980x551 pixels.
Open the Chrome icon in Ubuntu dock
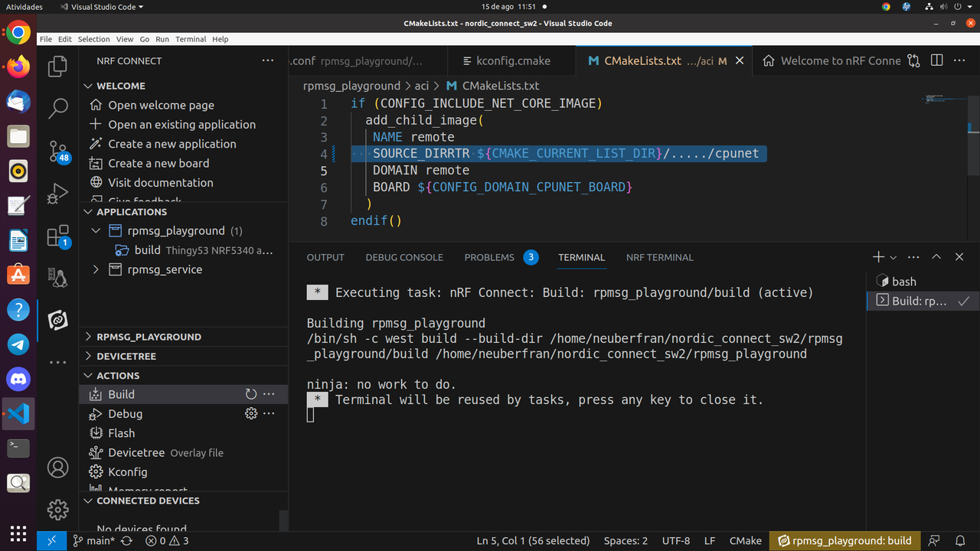click(18, 33)
